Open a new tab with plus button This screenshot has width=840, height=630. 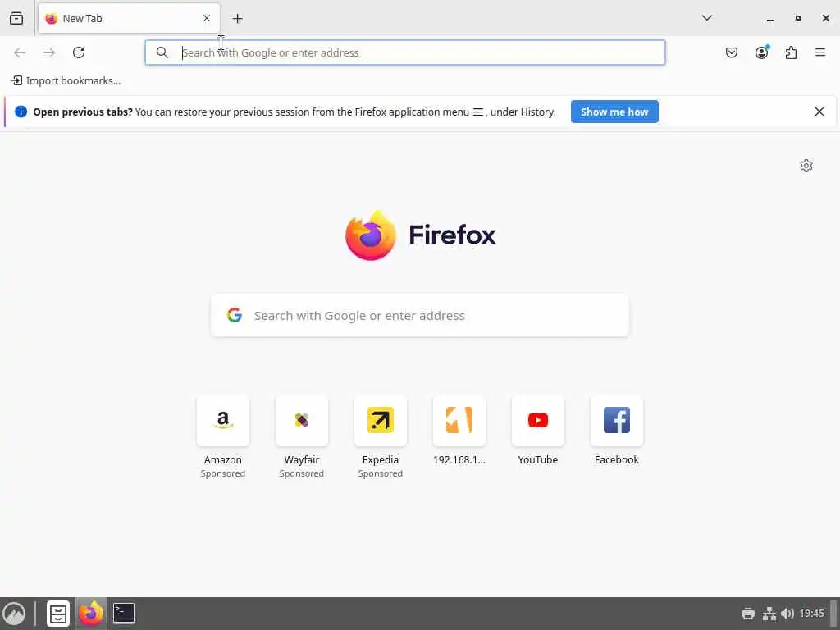tap(237, 19)
